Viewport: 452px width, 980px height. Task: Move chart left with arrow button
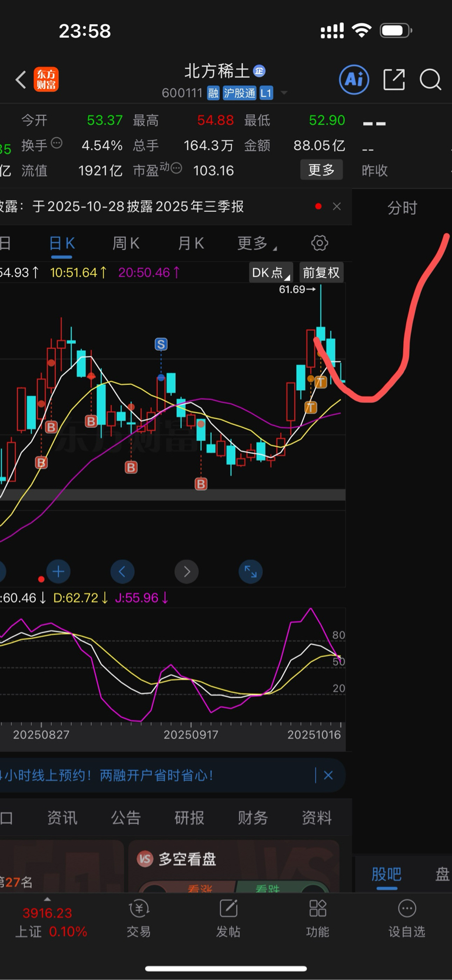(122, 572)
